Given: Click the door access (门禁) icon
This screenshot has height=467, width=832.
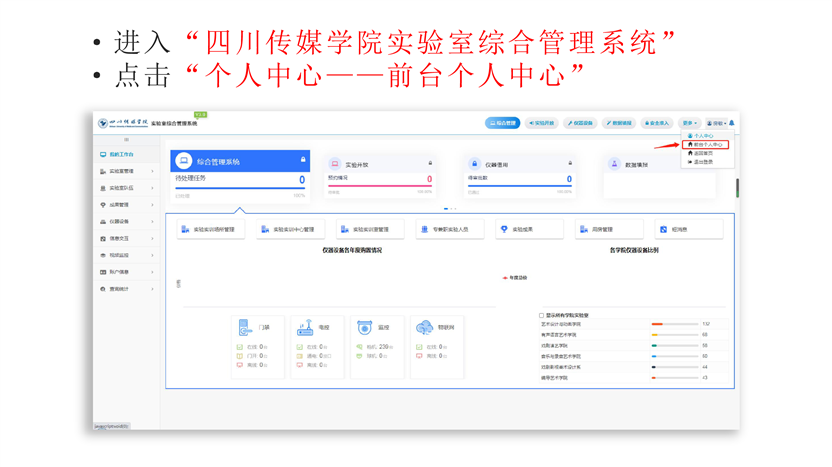Looking at the screenshot, I should pos(246,328).
